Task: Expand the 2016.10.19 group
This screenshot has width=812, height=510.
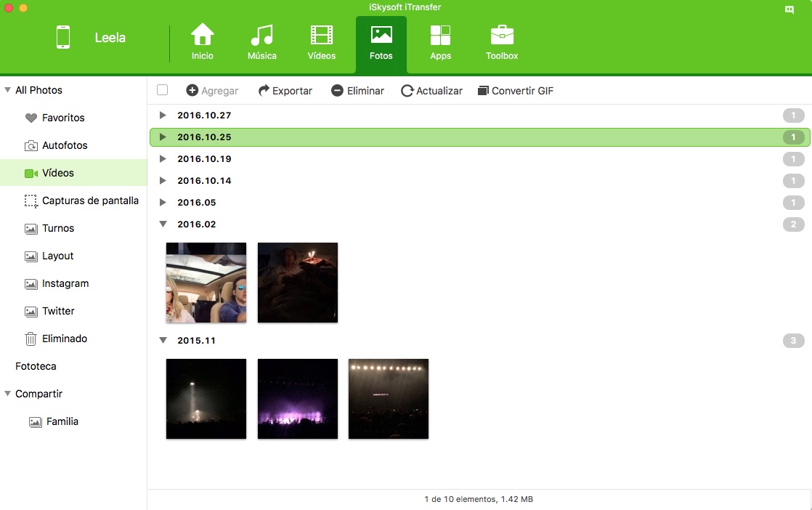Action: coord(163,158)
